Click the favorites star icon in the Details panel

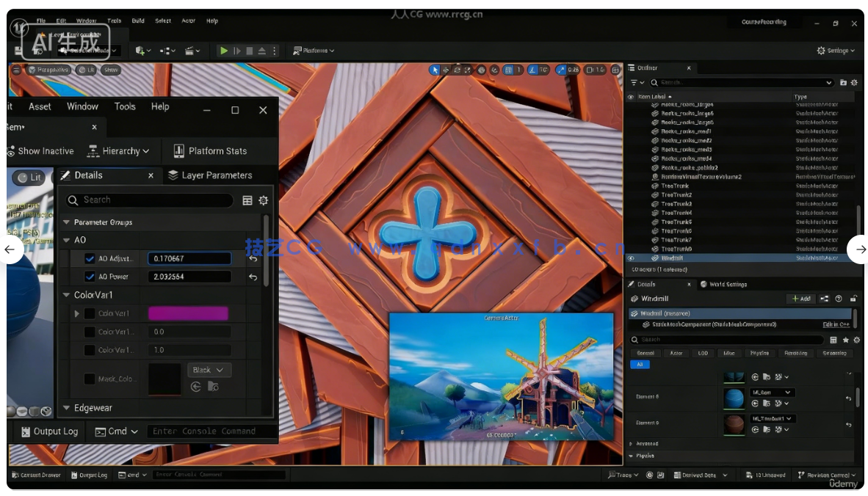846,340
